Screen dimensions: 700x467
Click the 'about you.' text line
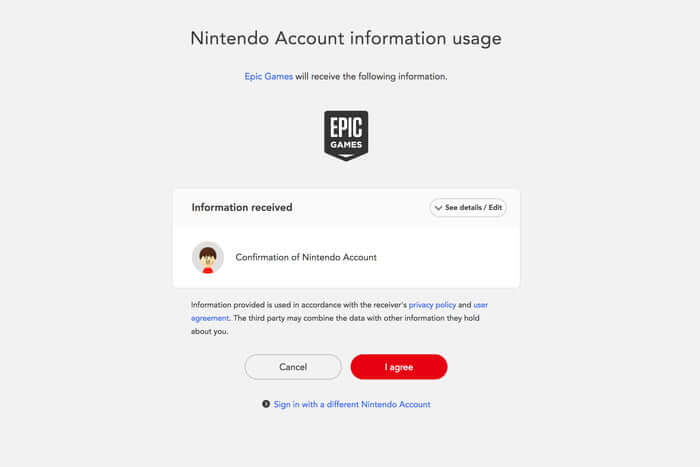(210, 332)
